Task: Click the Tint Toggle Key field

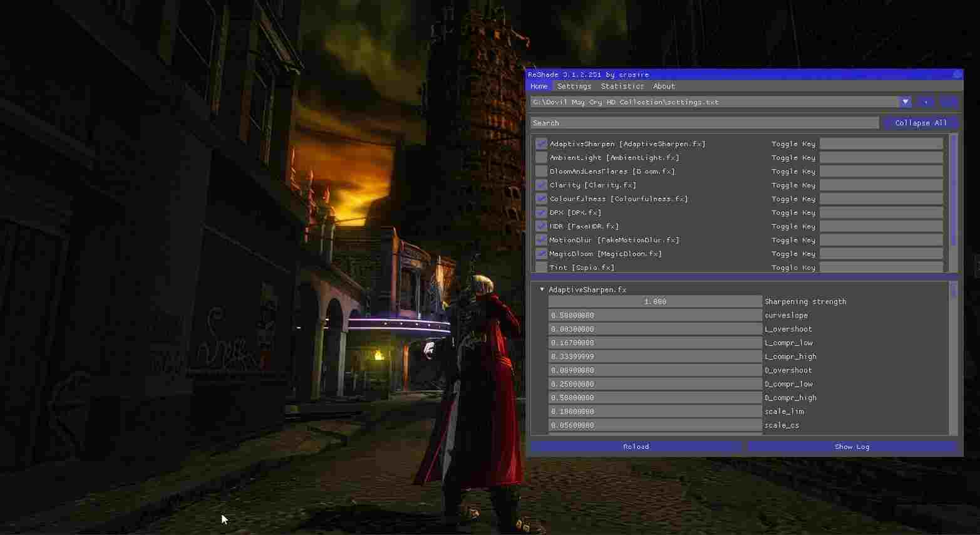Action: point(881,267)
